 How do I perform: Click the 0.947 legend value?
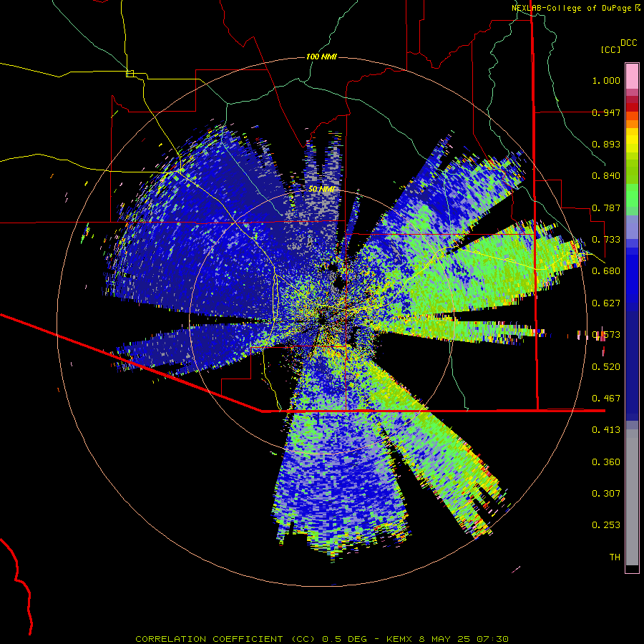pyautogui.click(x=606, y=112)
